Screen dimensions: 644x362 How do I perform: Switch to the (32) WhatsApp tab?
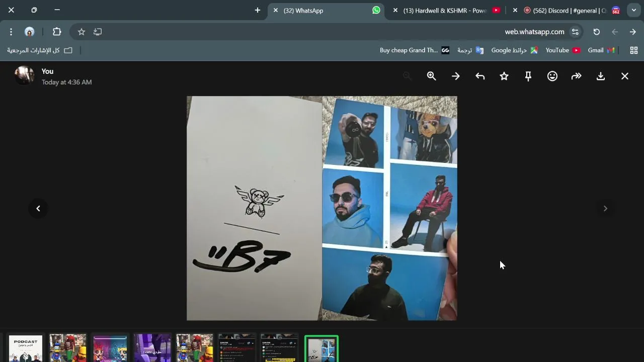pyautogui.click(x=327, y=10)
